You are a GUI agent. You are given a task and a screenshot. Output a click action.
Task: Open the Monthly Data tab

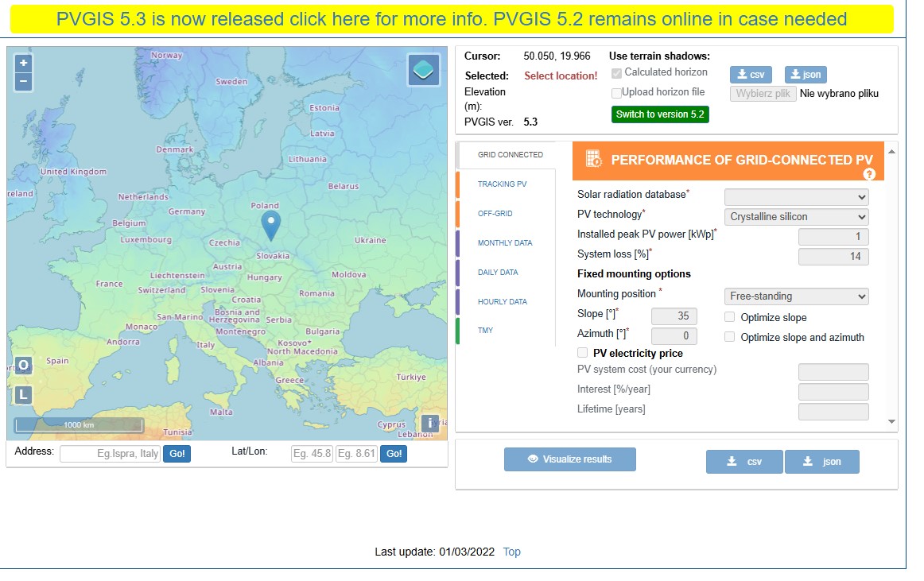504,243
